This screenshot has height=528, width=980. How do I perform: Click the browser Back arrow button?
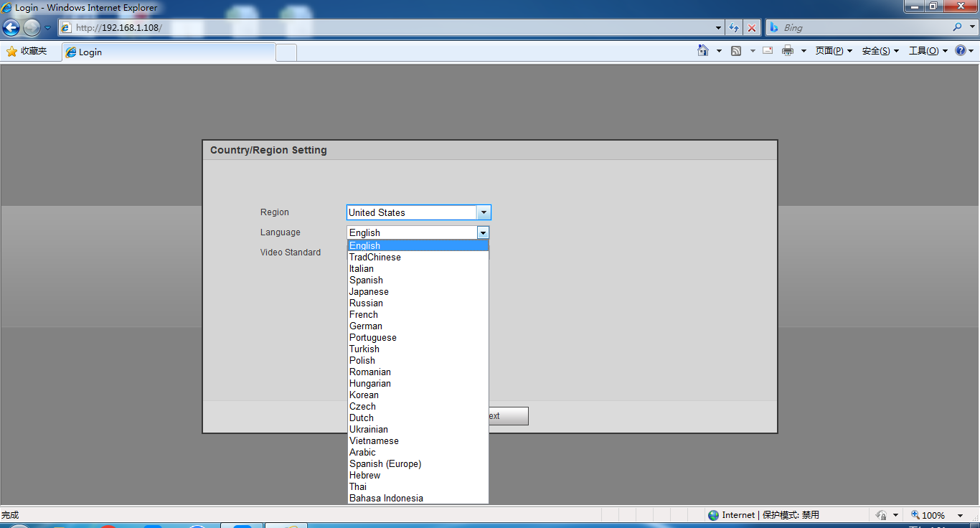tap(11, 28)
